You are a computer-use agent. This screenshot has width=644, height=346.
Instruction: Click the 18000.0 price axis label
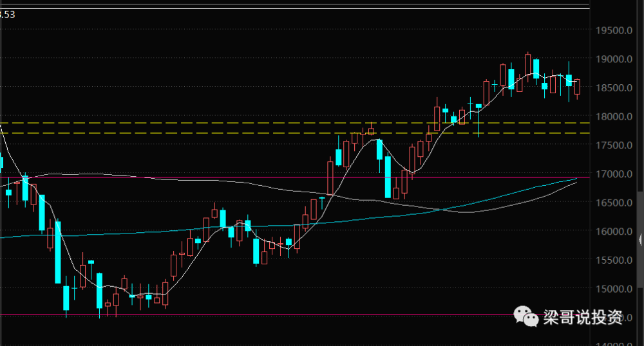tap(614, 116)
